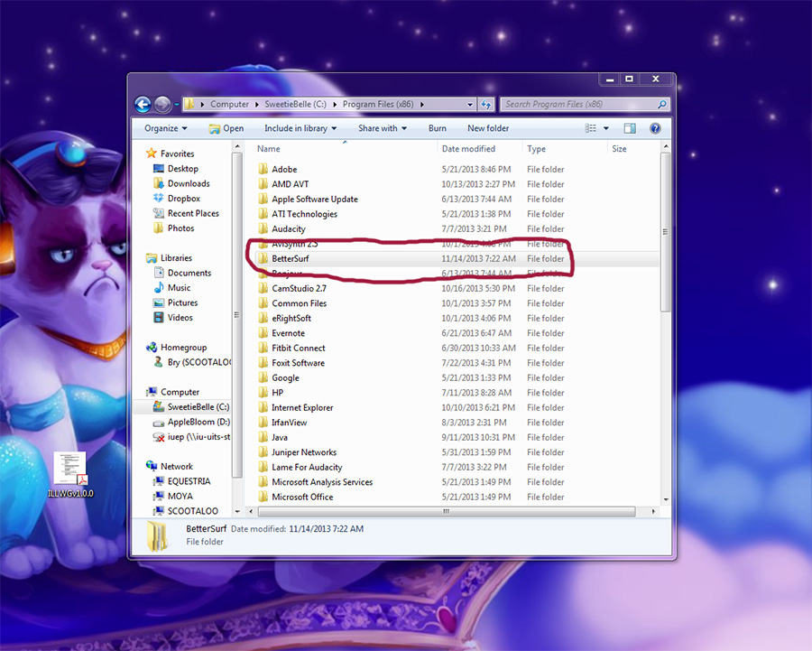
Task: Open the view options dropdown arrow
Action: click(x=606, y=128)
